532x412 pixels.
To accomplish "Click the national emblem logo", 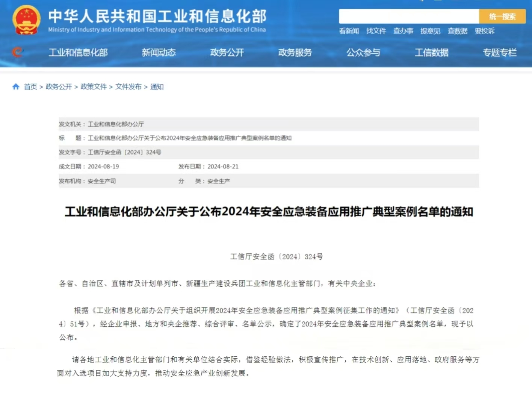I will click(26, 20).
